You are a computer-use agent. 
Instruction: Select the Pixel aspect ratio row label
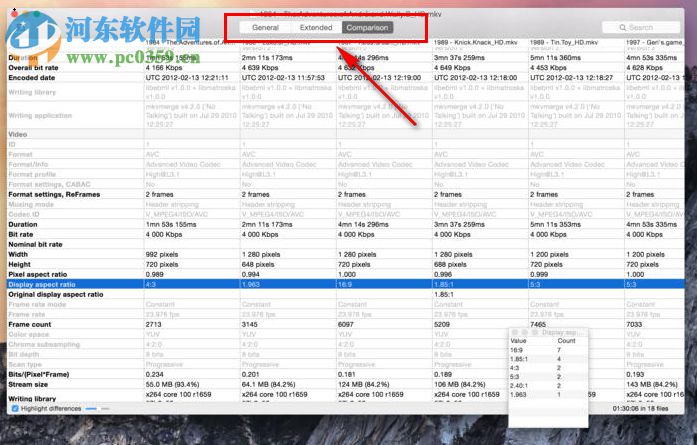pos(37,274)
